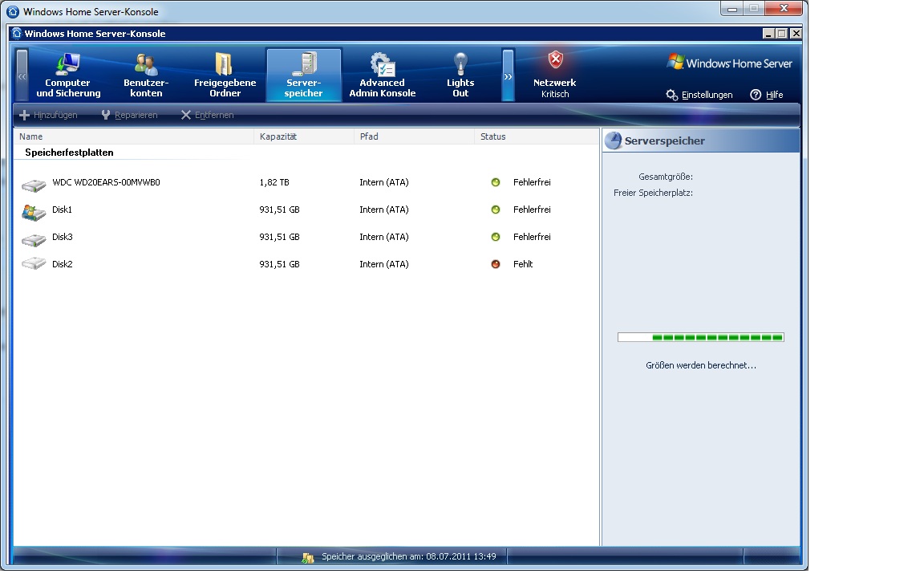Screen dimensions: 924x578
Task: Show previous tabs with left chevron
Action: [22, 75]
